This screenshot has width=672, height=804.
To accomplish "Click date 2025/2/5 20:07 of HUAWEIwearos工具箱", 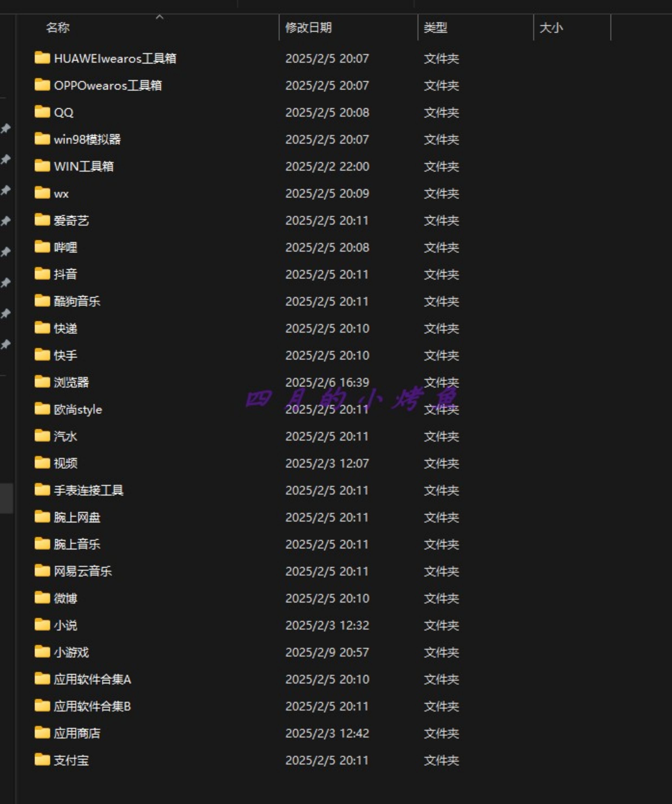I will [x=327, y=58].
